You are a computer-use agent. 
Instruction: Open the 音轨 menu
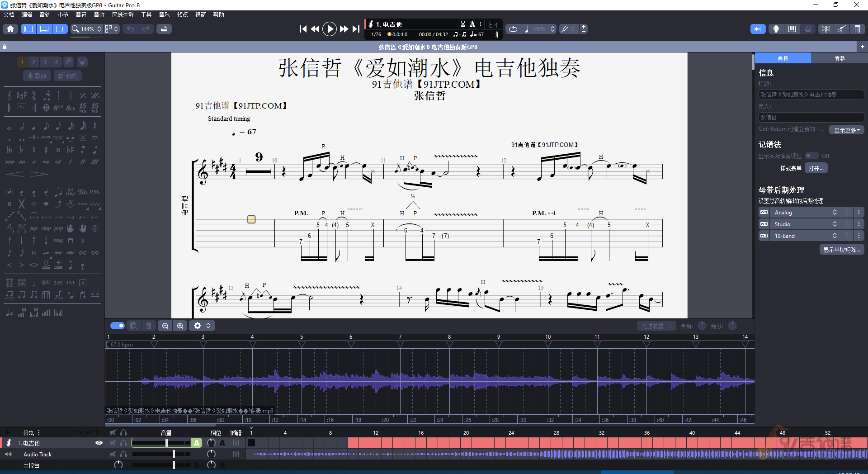point(45,14)
